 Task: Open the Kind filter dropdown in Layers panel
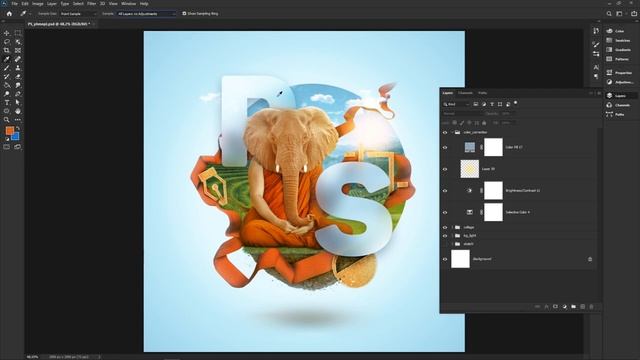(456, 104)
